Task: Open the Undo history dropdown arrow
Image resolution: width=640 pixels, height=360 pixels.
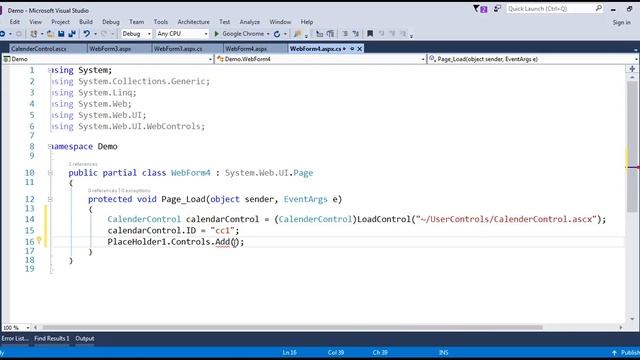Action: click(95, 34)
